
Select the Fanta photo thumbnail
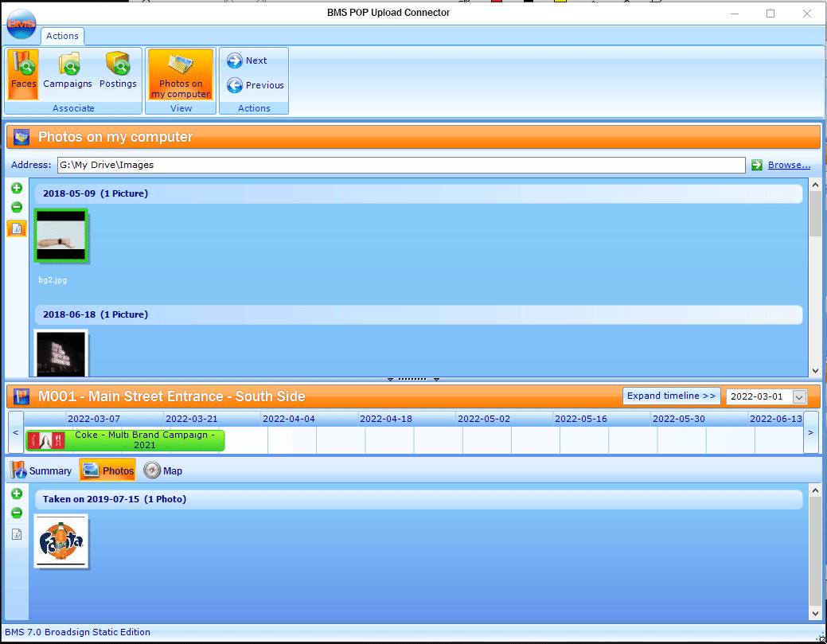click(x=61, y=541)
